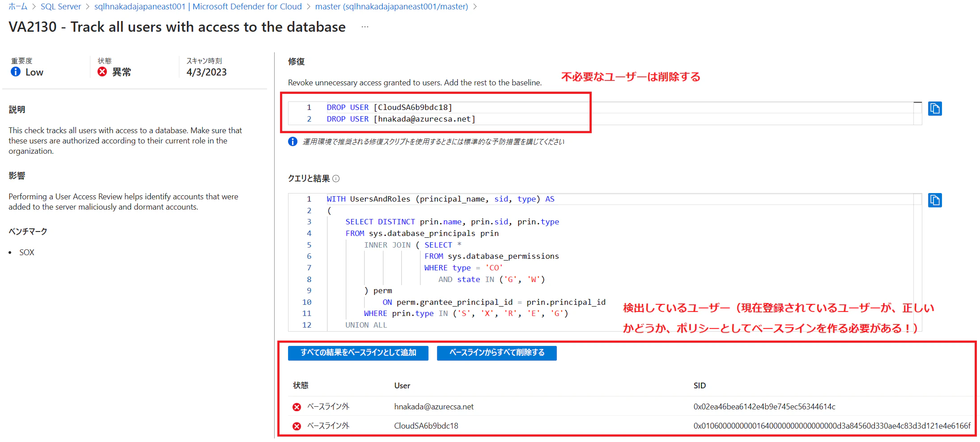
Task: Click error status icon for hnakada@azurecsa.net row
Action: coord(297,407)
